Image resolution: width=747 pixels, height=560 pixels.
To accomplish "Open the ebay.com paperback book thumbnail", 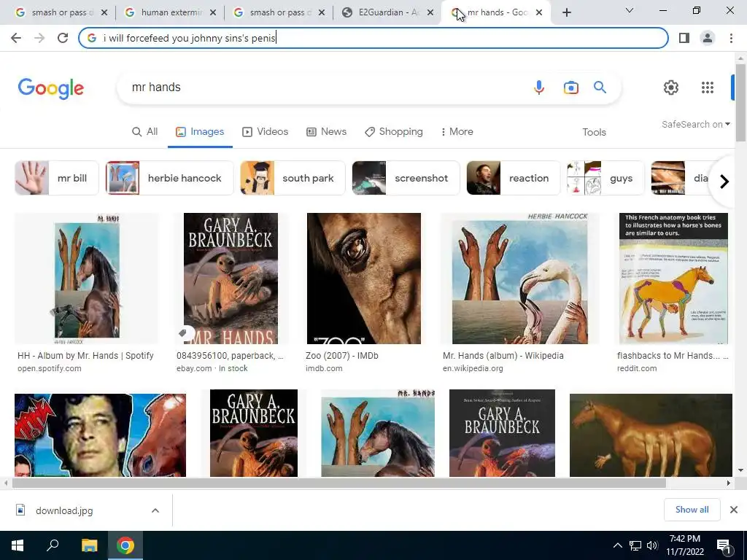I will point(231,279).
